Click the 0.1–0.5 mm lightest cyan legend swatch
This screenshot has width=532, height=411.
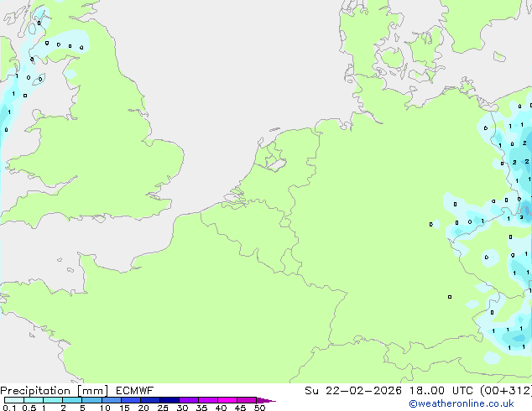(14, 400)
